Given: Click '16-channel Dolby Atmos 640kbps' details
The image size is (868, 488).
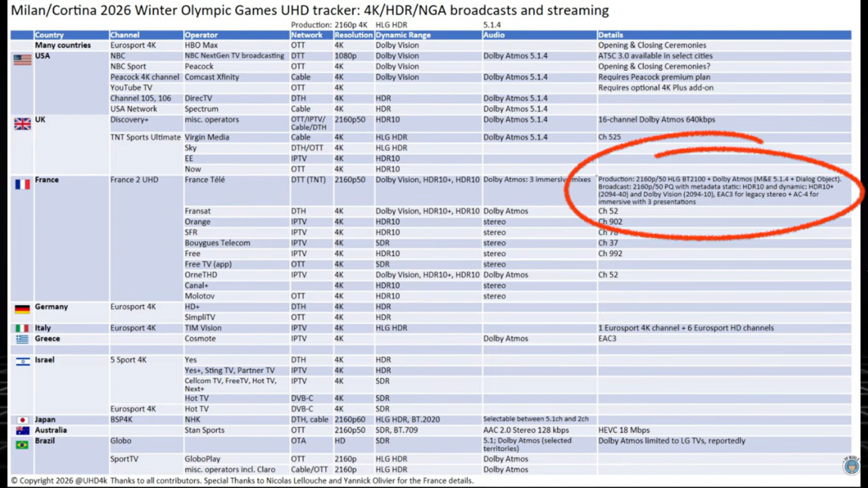Looking at the screenshot, I should (x=657, y=120).
